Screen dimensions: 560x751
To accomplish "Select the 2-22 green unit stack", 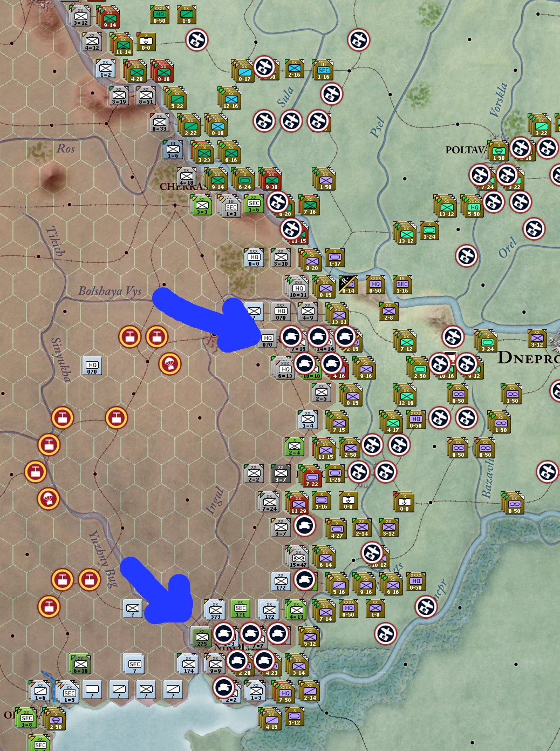I will tap(190, 126).
